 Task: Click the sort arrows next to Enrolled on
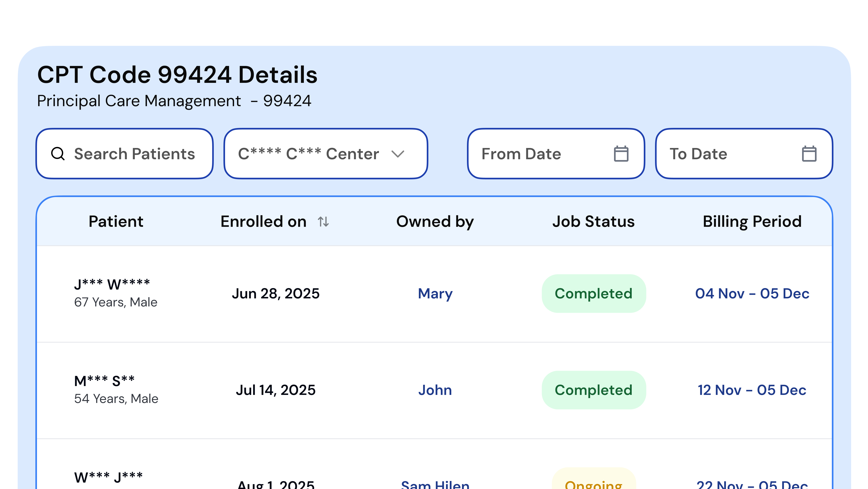(x=323, y=222)
